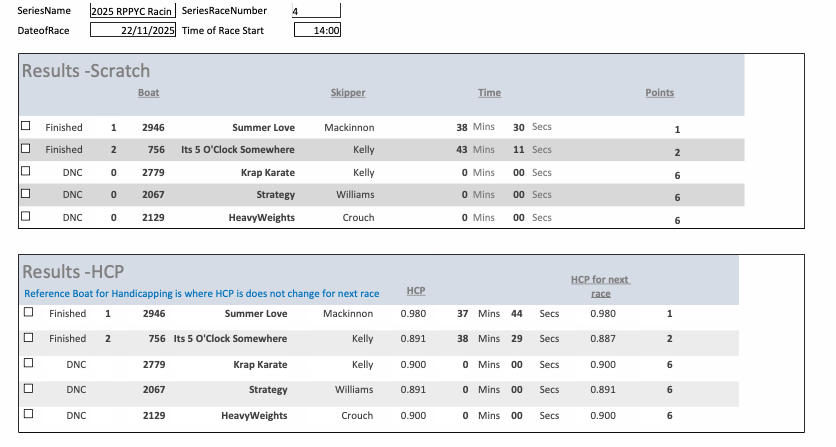Tick Scratch checkbox for Its 5 O'Clock Somewhere
Viewport: 836px width, 447px height.
26,149
